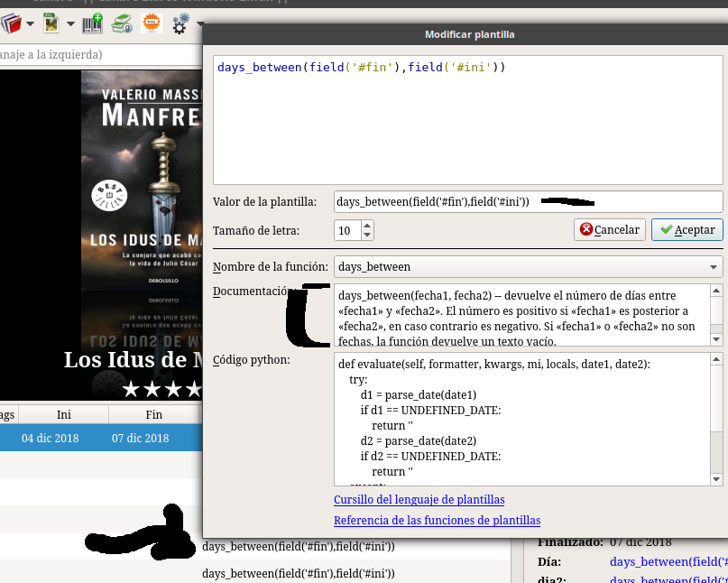Select the 04 dic 2018 cell
This screenshot has height=583, width=728.
tap(50, 438)
